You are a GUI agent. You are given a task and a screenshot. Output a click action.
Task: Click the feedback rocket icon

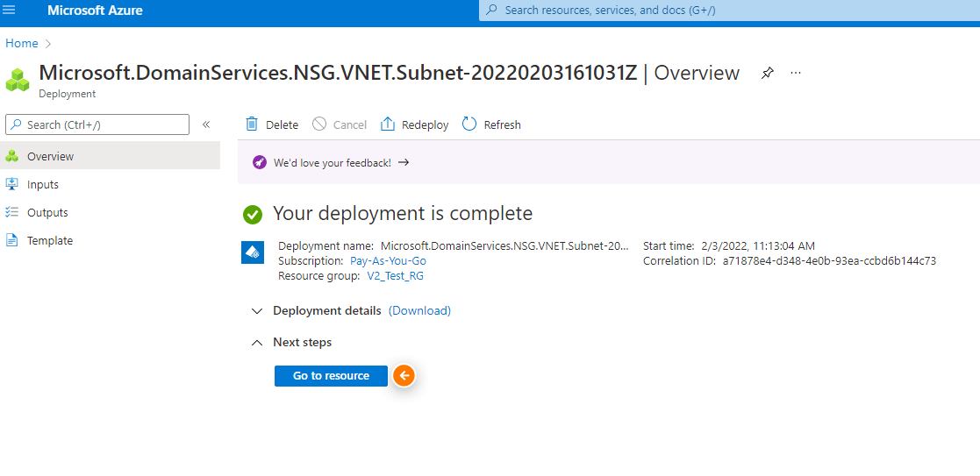tap(260, 162)
